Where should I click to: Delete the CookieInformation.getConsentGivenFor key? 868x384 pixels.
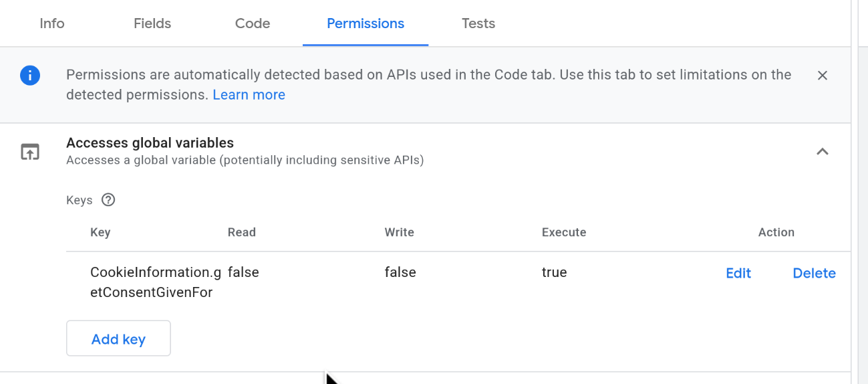click(x=814, y=273)
